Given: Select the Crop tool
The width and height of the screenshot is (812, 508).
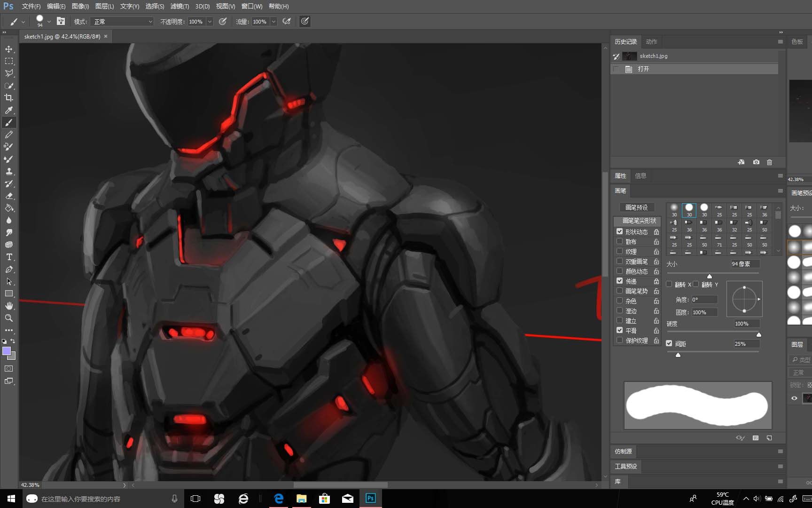Looking at the screenshot, I should (x=9, y=98).
